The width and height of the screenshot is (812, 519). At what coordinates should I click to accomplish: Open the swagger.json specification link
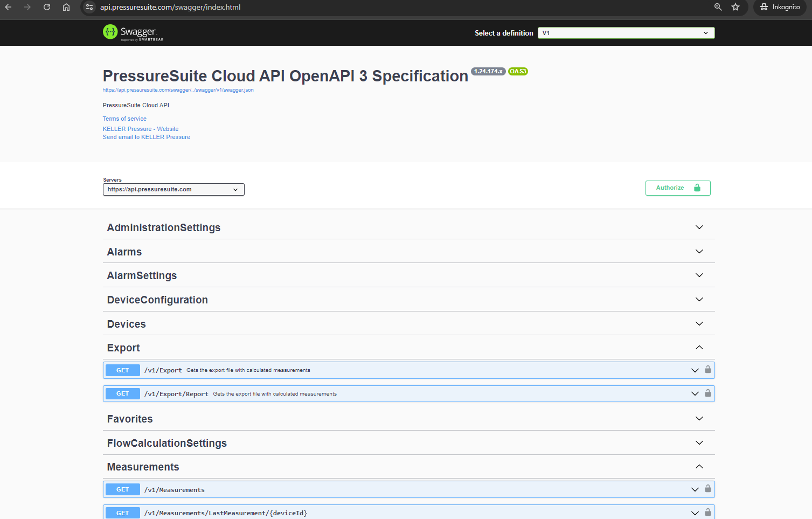click(178, 90)
